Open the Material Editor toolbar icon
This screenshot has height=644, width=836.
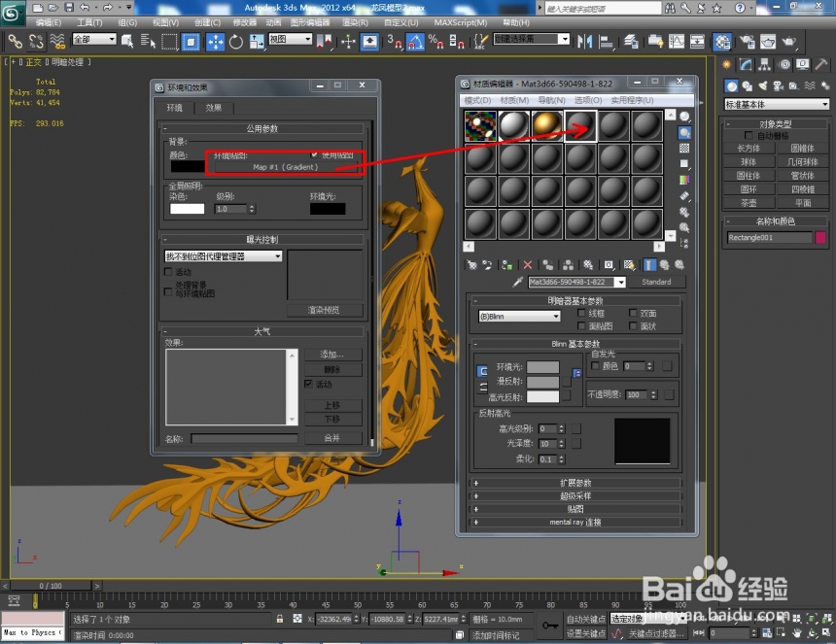click(722, 42)
